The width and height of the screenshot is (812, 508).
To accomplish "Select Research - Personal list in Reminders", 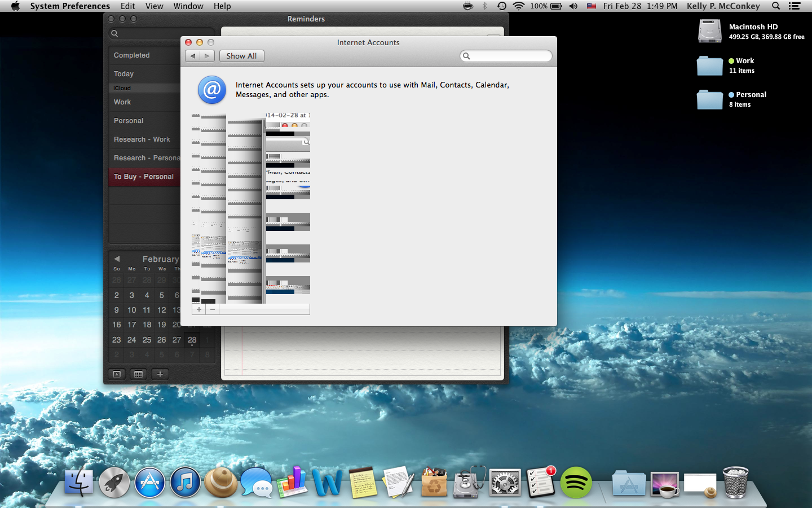I will point(145,158).
